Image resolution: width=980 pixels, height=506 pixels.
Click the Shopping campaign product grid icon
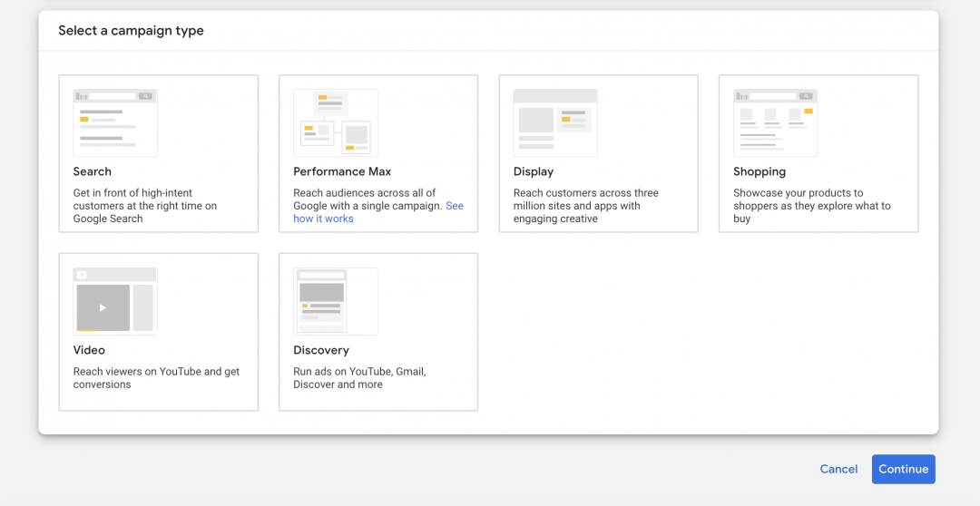[775, 122]
